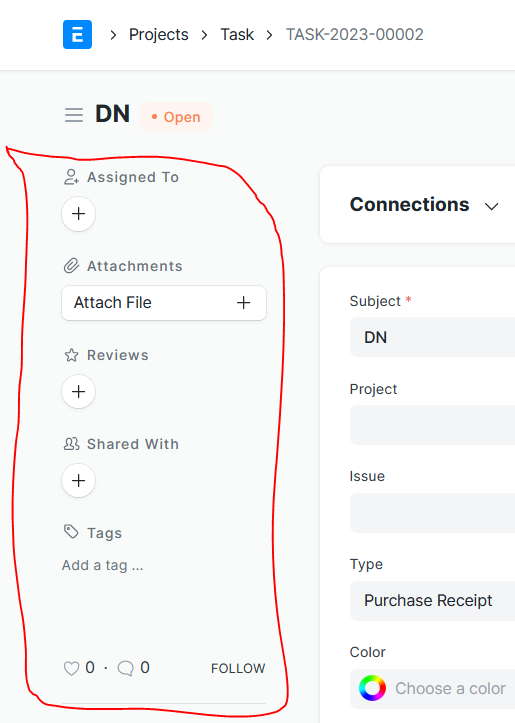The width and height of the screenshot is (515, 723).
Task: Open the Type field showing Purchase Receipt
Action: 432,601
